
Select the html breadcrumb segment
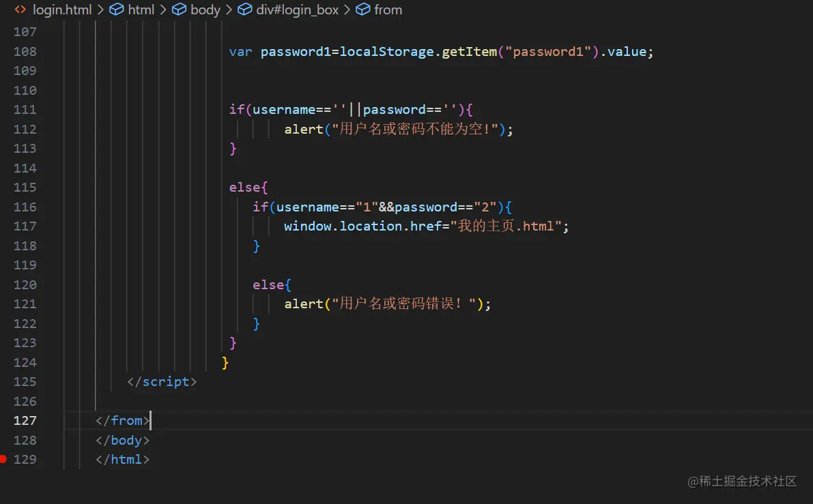click(x=141, y=10)
